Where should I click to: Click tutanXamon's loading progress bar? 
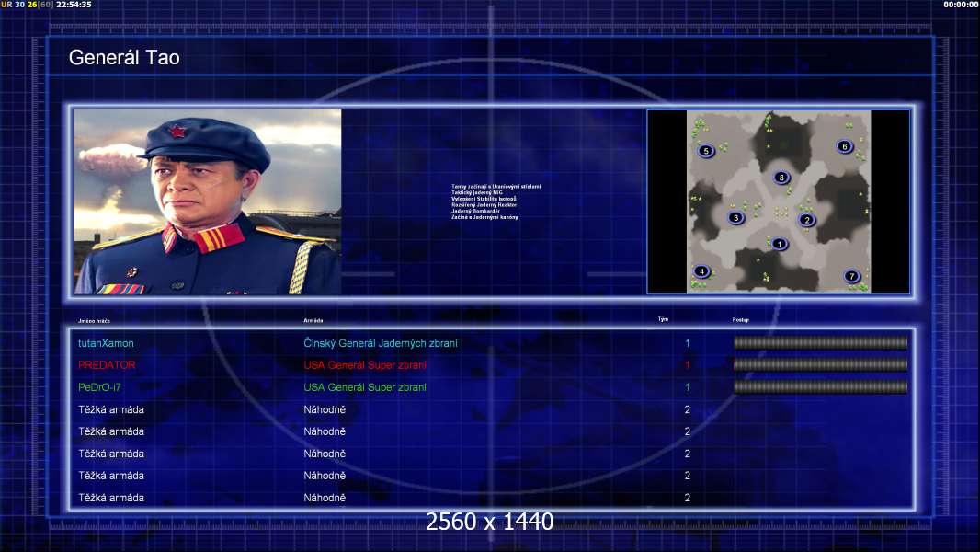click(x=820, y=342)
